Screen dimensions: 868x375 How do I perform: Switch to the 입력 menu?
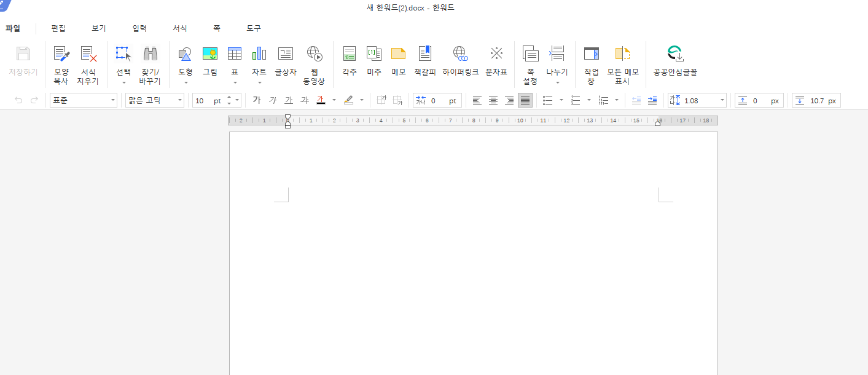[x=139, y=28]
